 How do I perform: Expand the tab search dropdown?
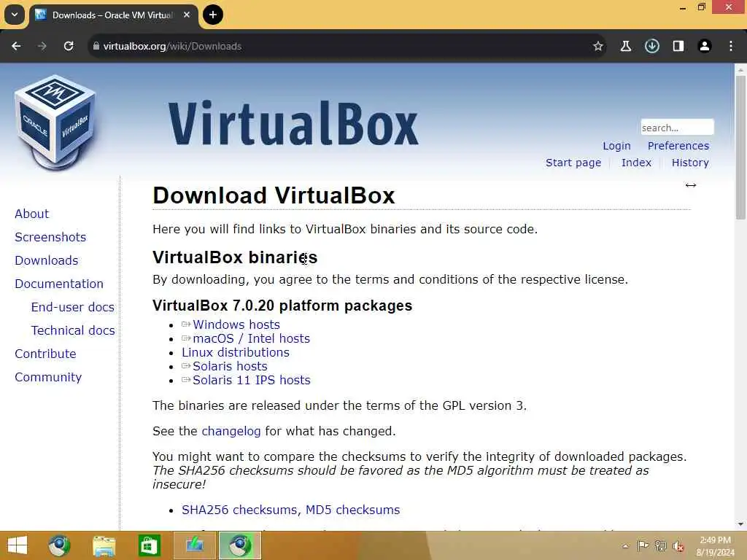(15, 15)
